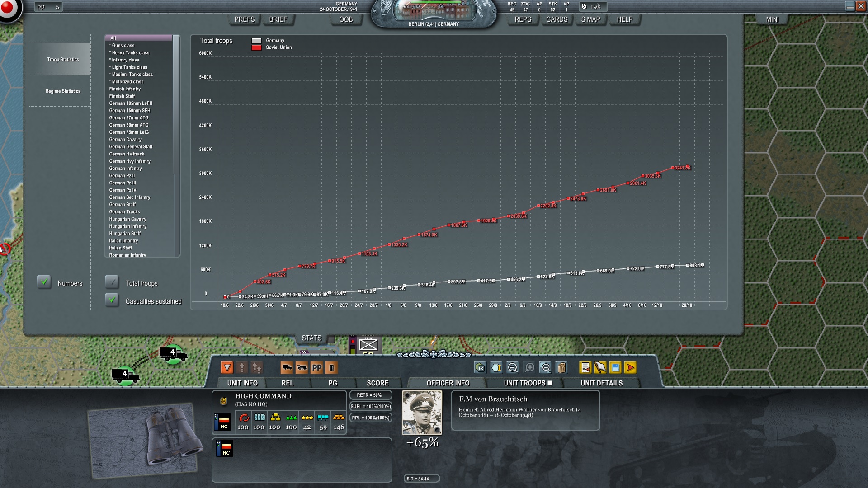Click the single up-arrow toolbar icon
The width and height of the screenshot is (868, 488).
click(242, 368)
